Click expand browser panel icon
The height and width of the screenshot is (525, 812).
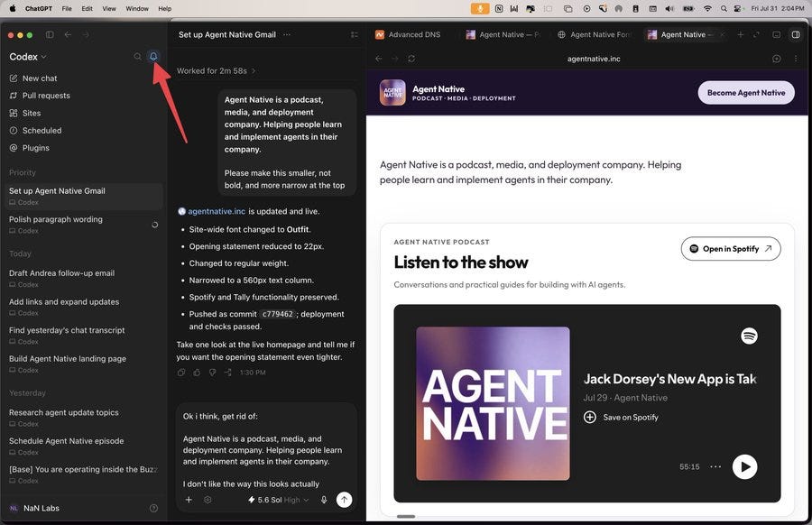tap(757, 34)
